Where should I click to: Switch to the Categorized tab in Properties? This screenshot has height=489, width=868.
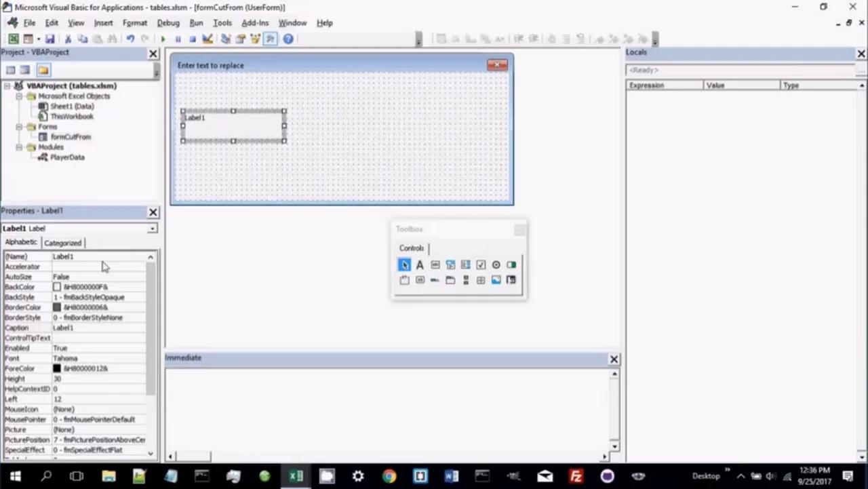(62, 242)
